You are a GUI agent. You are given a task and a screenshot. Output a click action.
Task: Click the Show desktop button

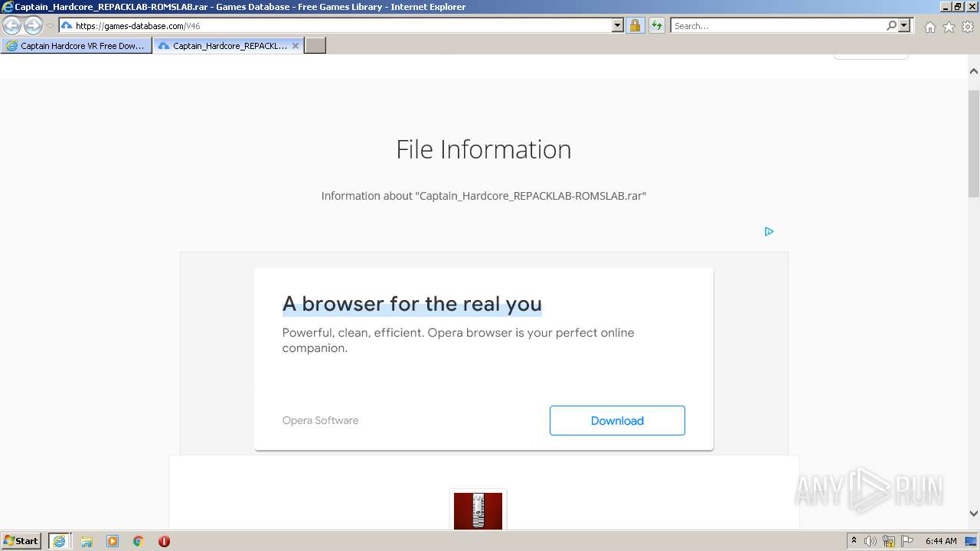pyautogui.click(x=972, y=541)
